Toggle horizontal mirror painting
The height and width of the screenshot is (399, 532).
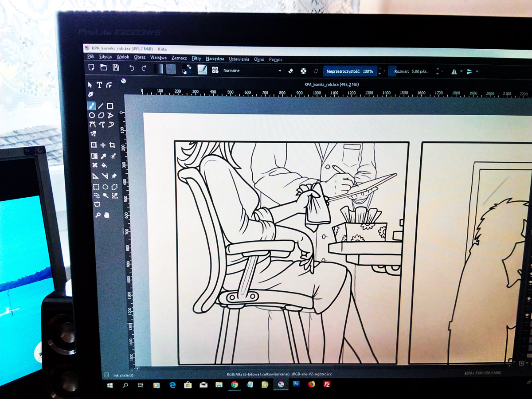pyautogui.click(x=454, y=71)
